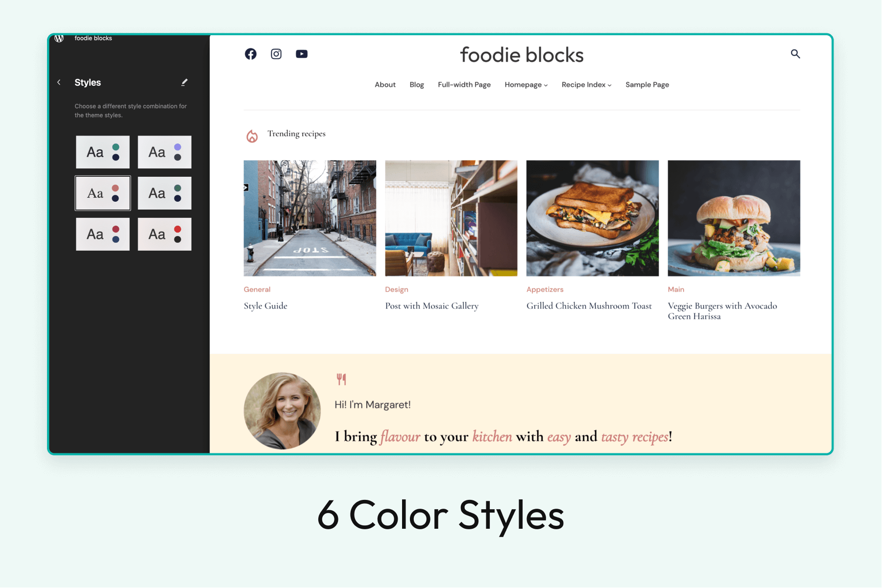Viewport: 882px width, 588px height.
Task: Open the Style Guide post title
Action: point(265,306)
